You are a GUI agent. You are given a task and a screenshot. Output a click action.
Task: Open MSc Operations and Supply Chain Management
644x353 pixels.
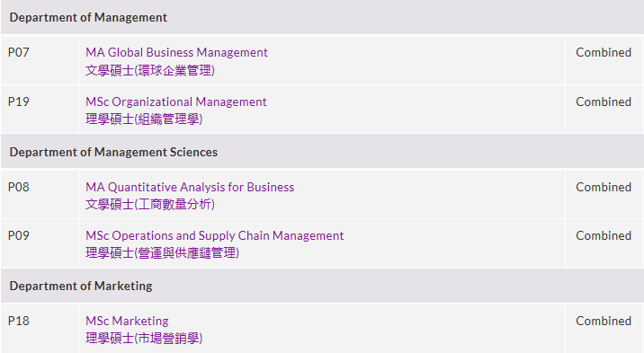214,235
